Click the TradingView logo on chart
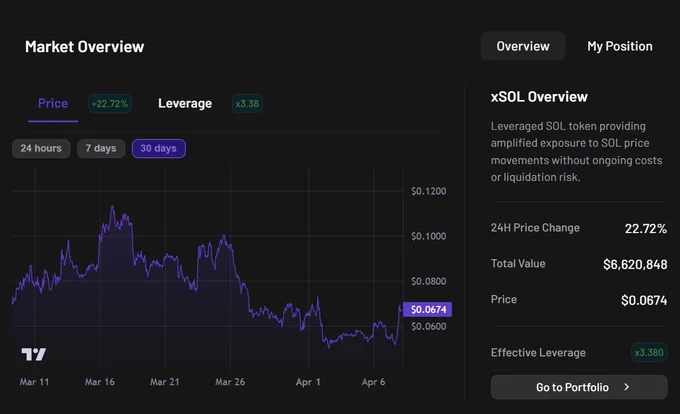 (34, 354)
